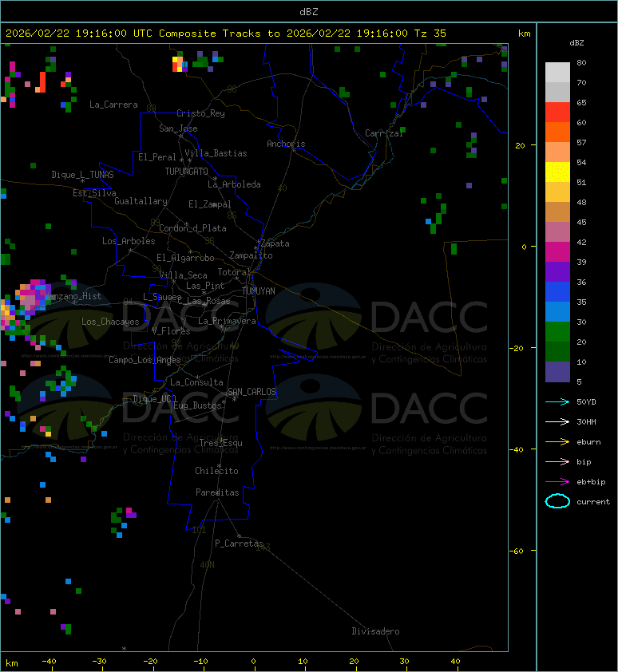Click the Divisadero map label
This screenshot has width=618, height=672.
click(376, 631)
